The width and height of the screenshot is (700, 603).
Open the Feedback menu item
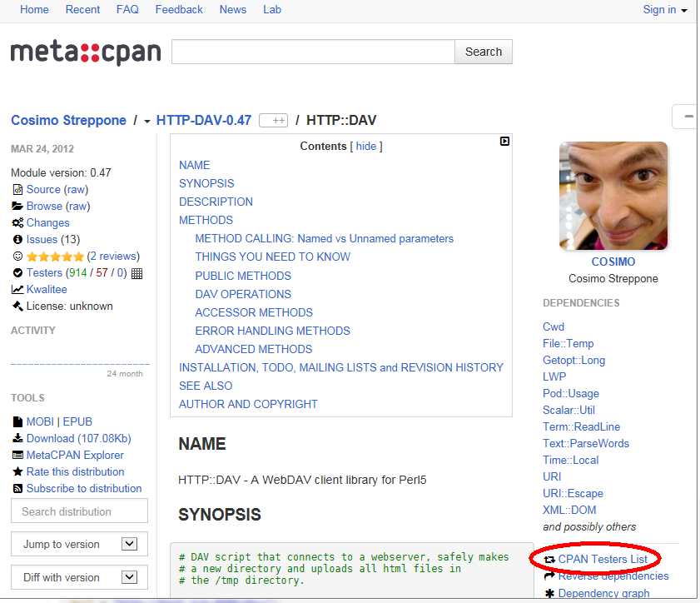point(179,10)
